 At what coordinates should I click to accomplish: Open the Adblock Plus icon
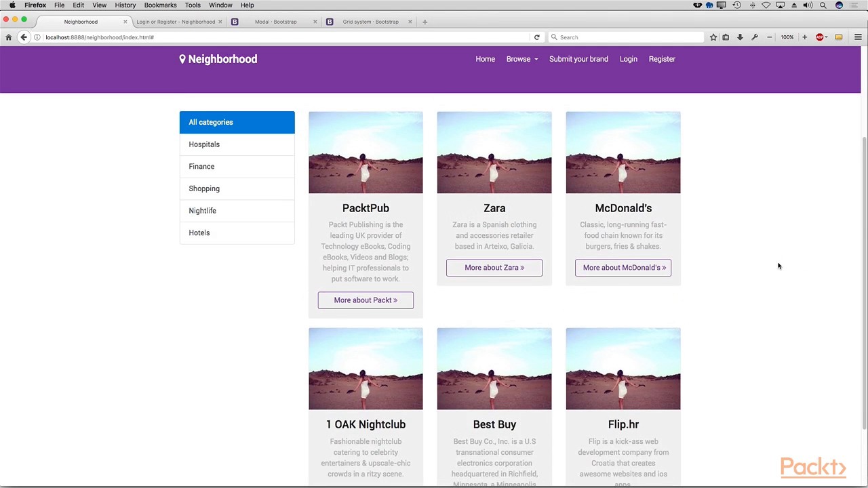(x=819, y=37)
